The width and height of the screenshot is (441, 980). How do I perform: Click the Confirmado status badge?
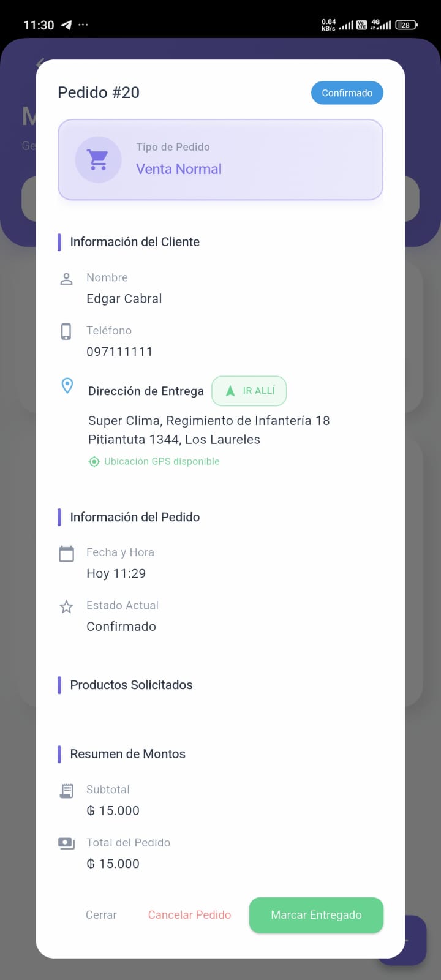click(347, 93)
